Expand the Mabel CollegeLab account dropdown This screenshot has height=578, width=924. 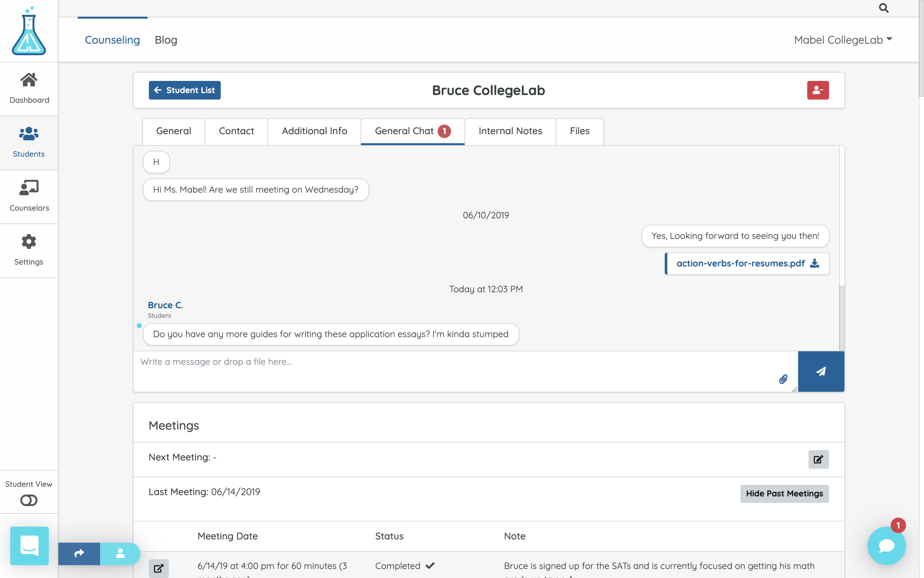tap(843, 40)
